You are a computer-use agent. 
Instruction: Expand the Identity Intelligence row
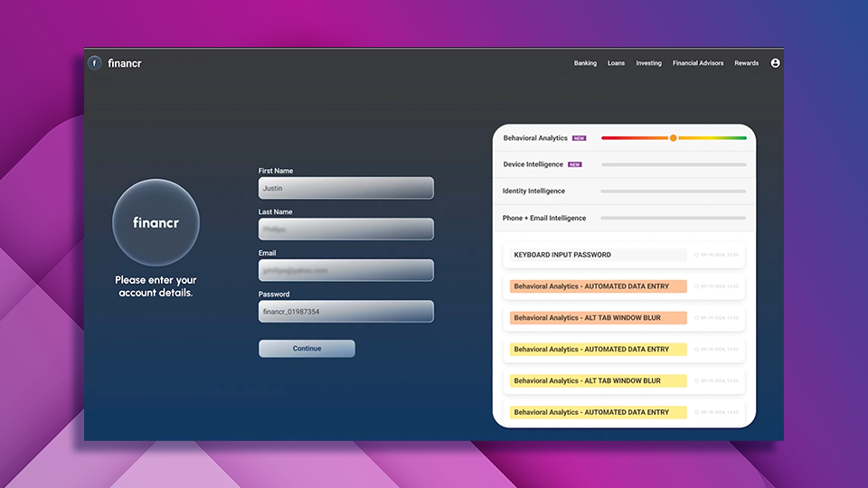click(624, 192)
